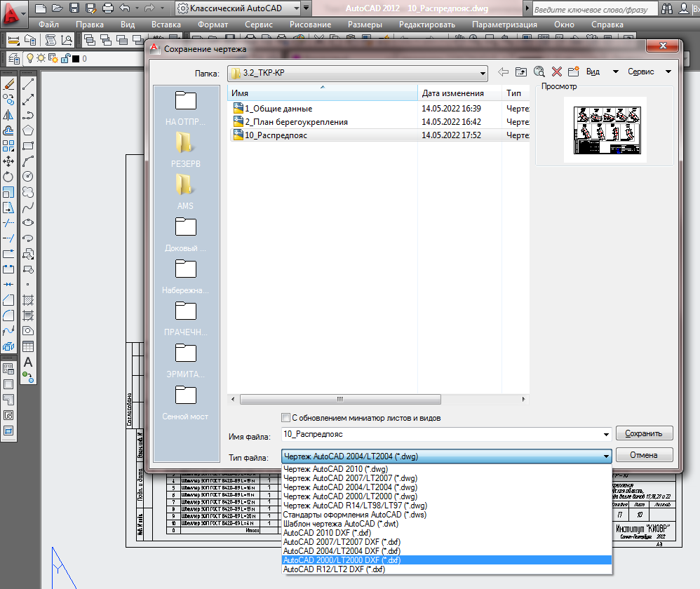This screenshot has width=700, height=589.
Task: Click the Open file folder icon
Action: click(x=57, y=8)
